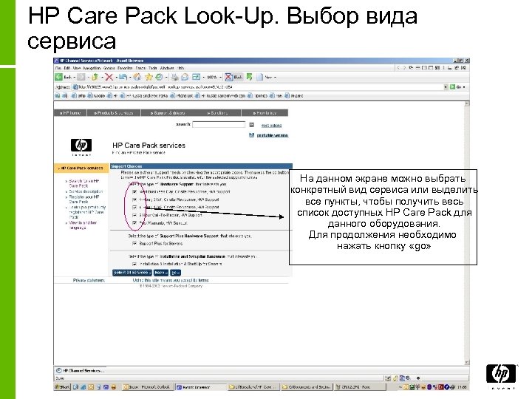Viewport: 532px width, 399px height.
Task: Click the back button below the form
Action: (x=161, y=273)
